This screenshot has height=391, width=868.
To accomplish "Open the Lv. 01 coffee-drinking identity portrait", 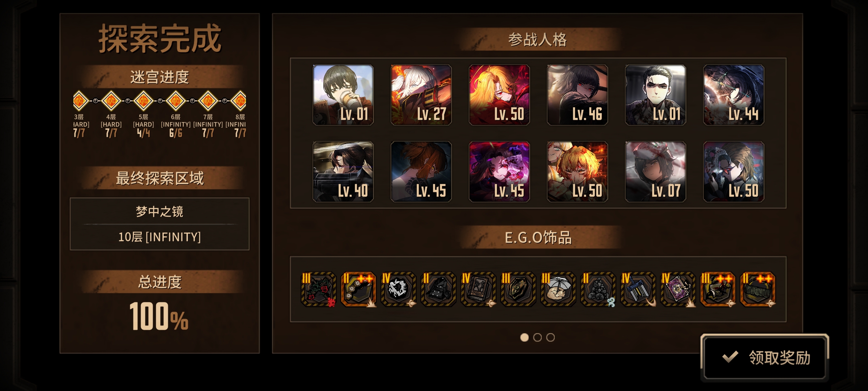I will coord(343,95).
